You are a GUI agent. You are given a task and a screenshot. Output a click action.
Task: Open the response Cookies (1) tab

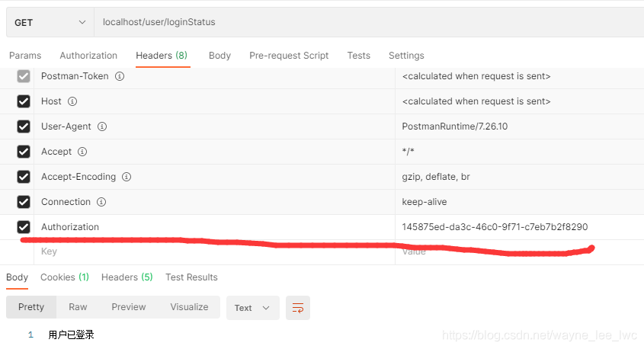click(x=65, y=277)
